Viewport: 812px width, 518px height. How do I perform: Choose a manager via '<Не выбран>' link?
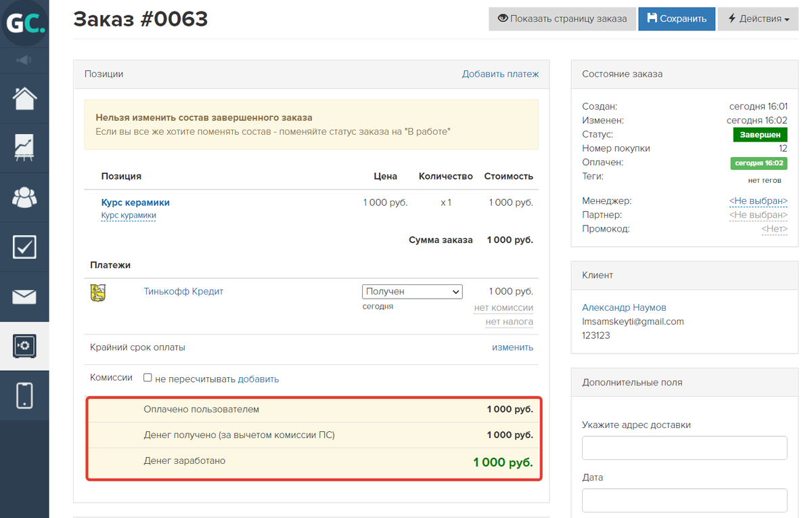[x=758, y=201]
